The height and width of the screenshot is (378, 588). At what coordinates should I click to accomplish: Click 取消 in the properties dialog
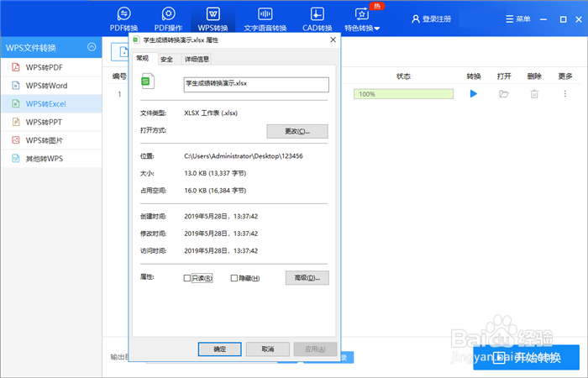268,349
